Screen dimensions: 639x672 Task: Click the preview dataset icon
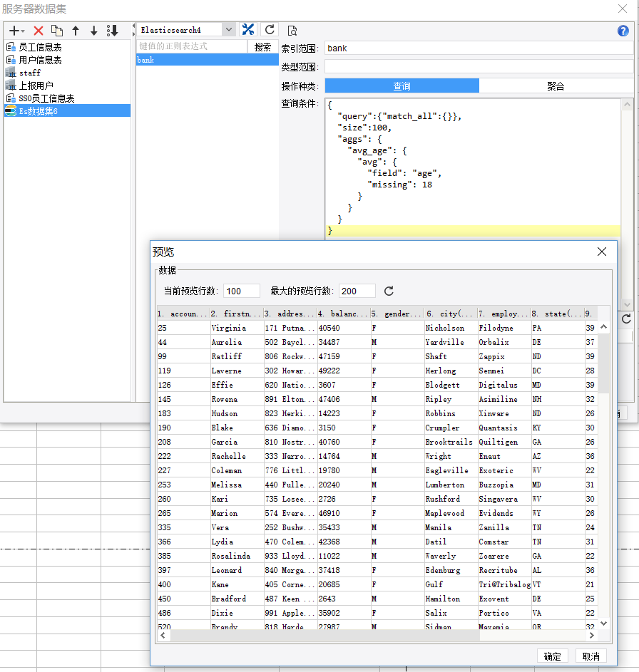tap(292, 30)
